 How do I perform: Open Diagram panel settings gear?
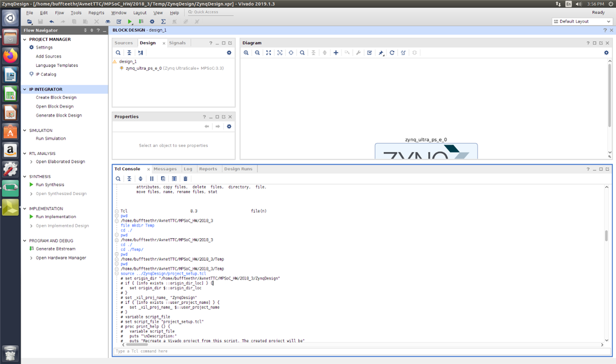(606, 53)
